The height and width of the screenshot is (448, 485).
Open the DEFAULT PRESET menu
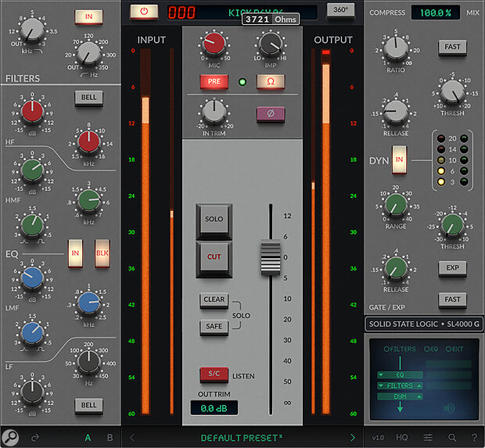pos(242,438)
